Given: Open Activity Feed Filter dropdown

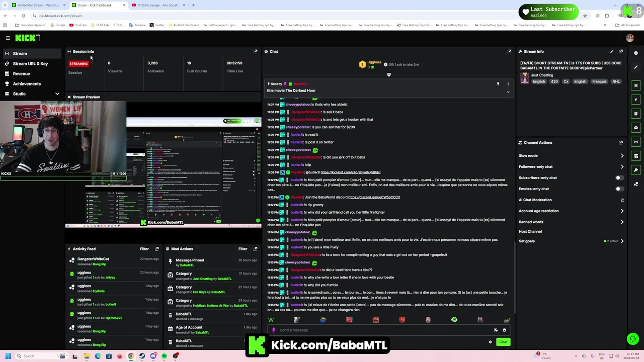Looking at the screenshot, I should 144,249.
